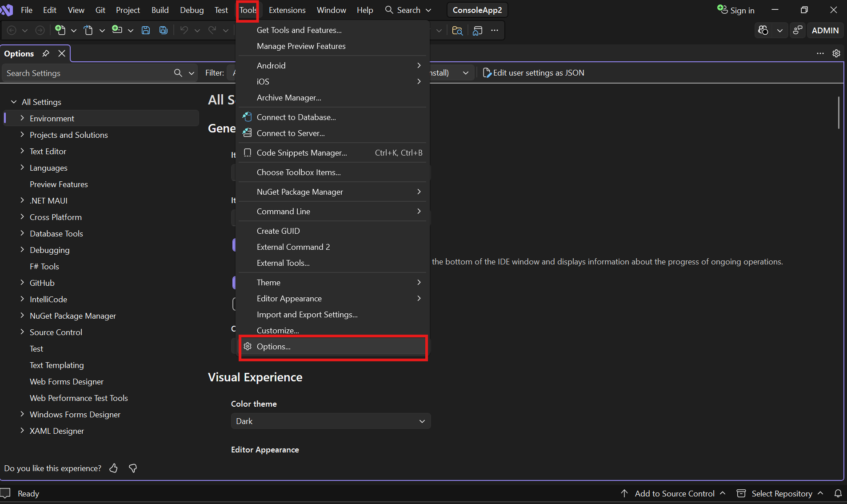Open the Copilot dropdown arrow
The image size is (847, 504).
point(780,30)
